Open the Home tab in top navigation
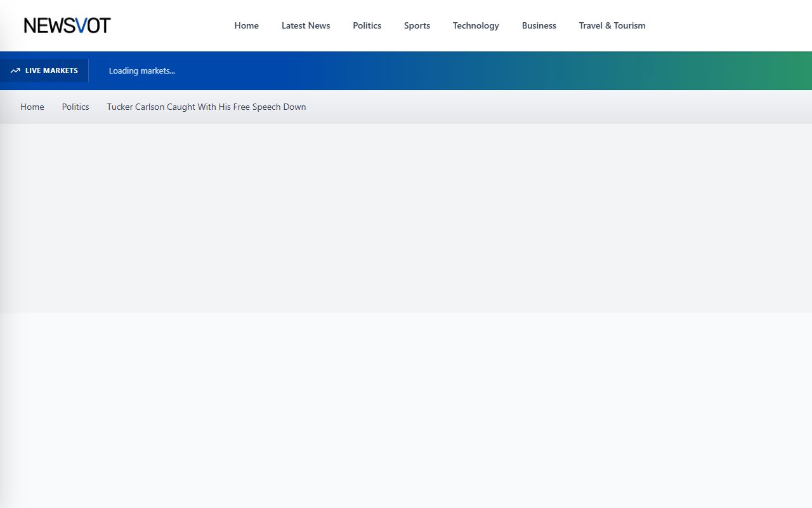The height and width of the screenshot is (508, 812). (x=246, y=25)
